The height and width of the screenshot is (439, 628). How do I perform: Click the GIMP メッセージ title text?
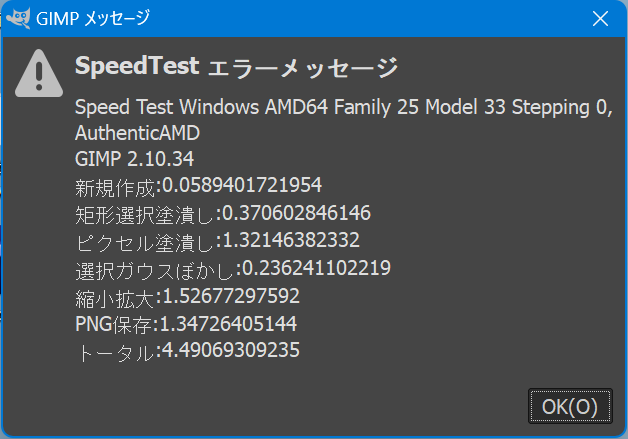(93, 18)
